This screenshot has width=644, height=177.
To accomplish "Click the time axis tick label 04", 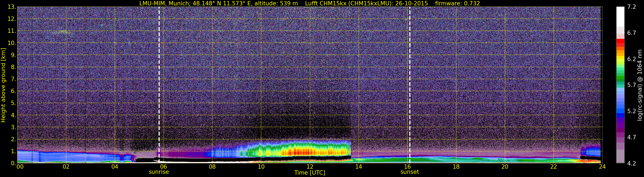I will (x=115, y=167).
